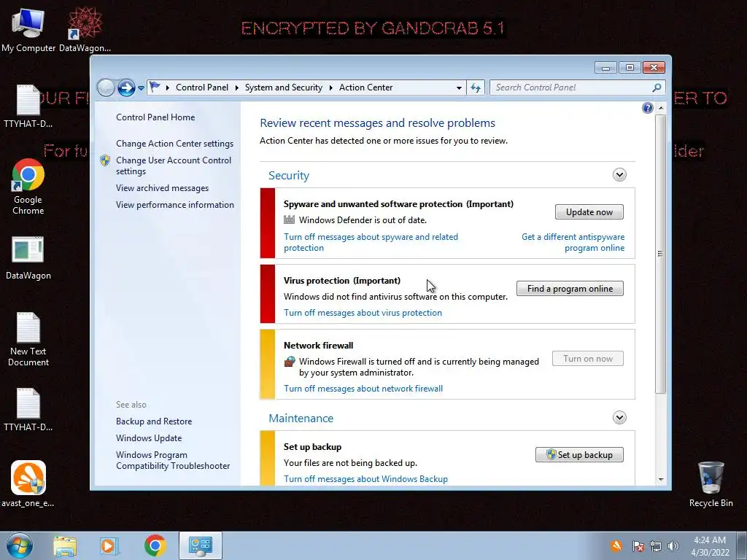747x560 pixels.
Task: Open Windows Program Compatibility Troubleshooter
Action: 172,461
